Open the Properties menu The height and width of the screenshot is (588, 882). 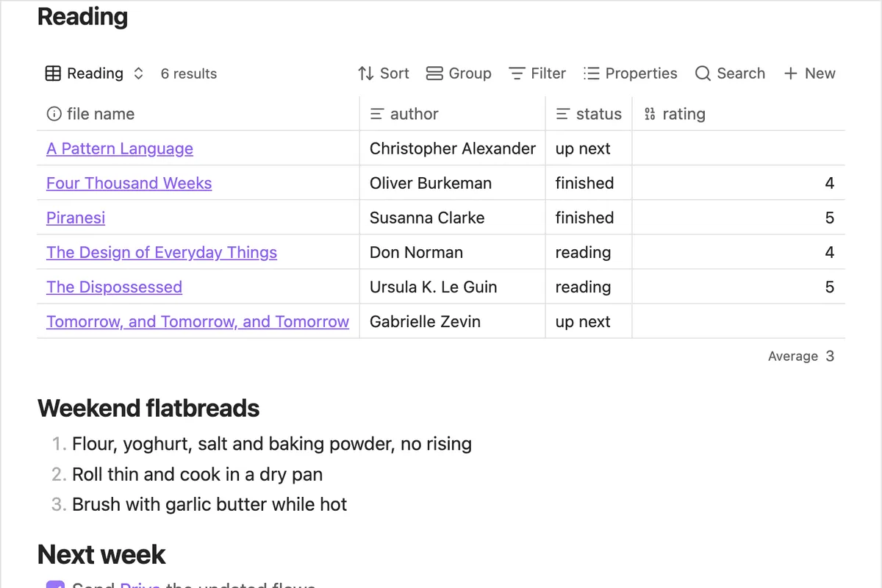tap(631, 73)
